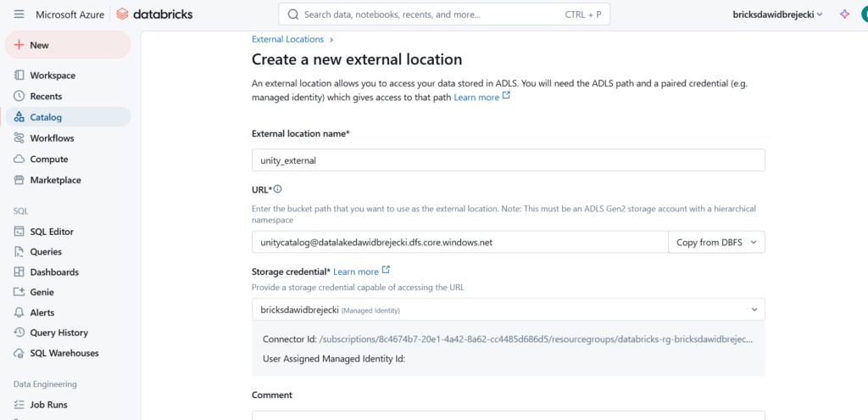
Task: Select Catalog in the sidebar
Action: [46, 118]
